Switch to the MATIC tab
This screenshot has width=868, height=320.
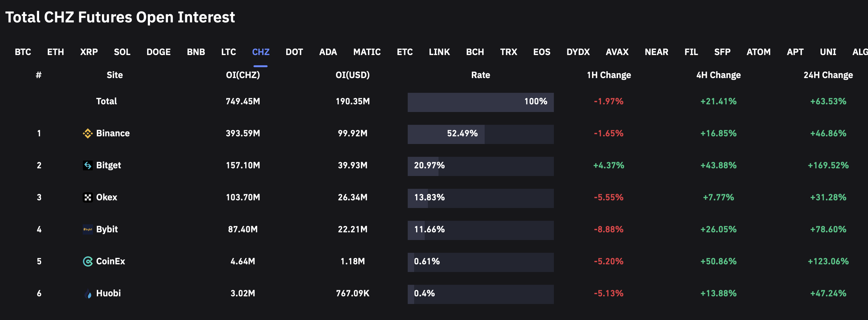tap(367, 52)
